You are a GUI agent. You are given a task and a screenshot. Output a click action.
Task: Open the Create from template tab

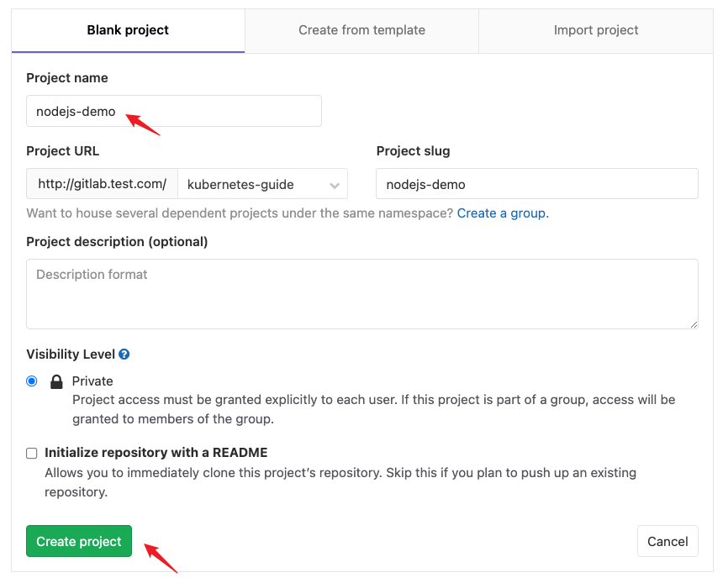click(x=361, y=30)
